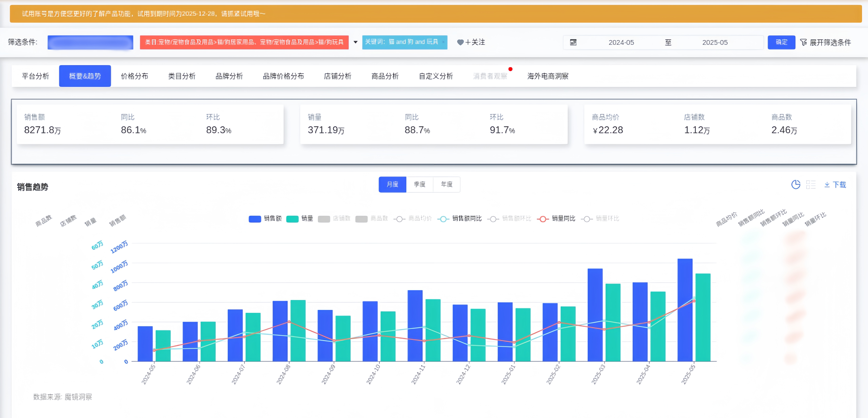Enable 销量环比 line in legend
The image size is (868, 418).
pos(600,219)
